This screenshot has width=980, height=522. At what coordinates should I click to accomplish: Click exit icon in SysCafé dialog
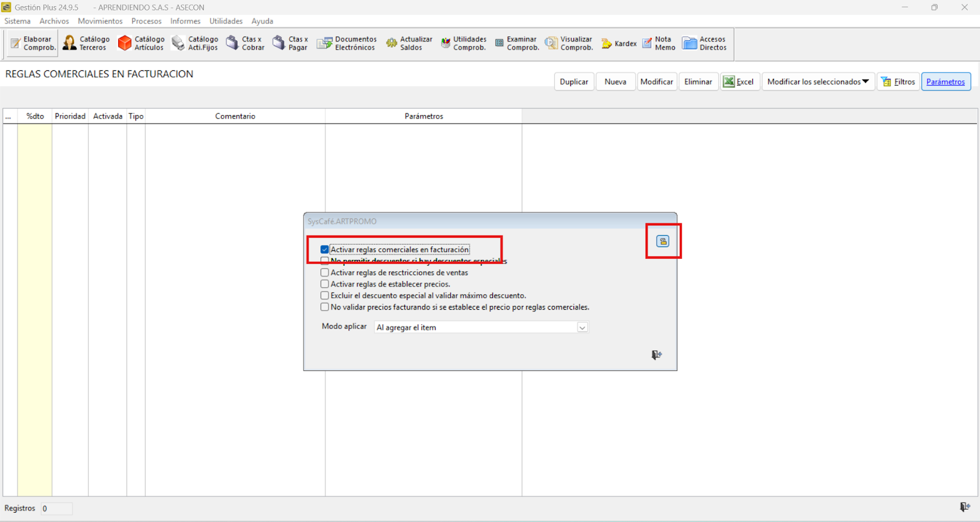(x=657, y=355)
